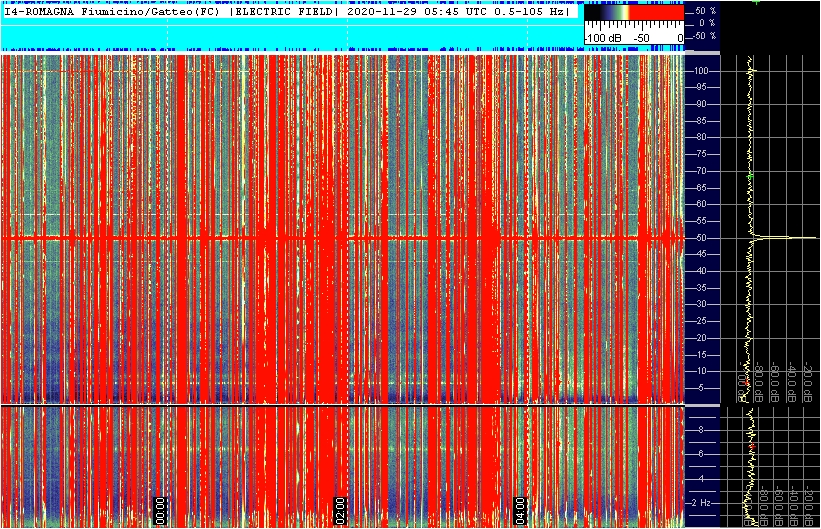Image resolution: width=821 pixels, height=529 pixels.
Task: Click the 04:00 time marker label
Action: tap(520, 511)
